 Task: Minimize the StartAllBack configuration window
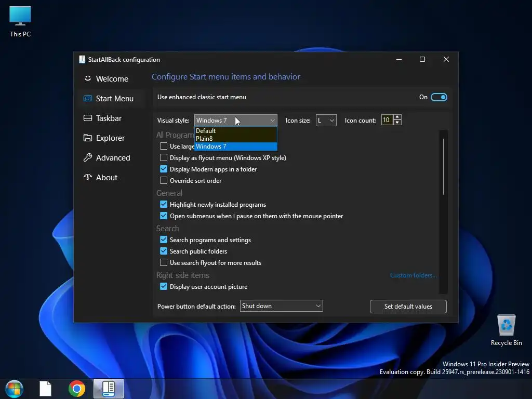(x=399, y=59)
